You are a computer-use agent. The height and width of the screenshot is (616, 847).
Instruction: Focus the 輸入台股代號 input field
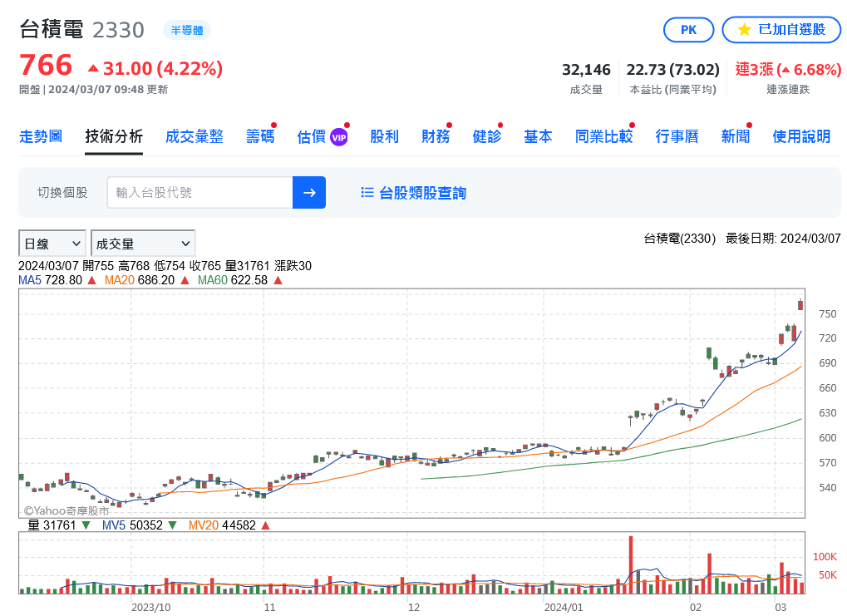(x=199, y=192)
